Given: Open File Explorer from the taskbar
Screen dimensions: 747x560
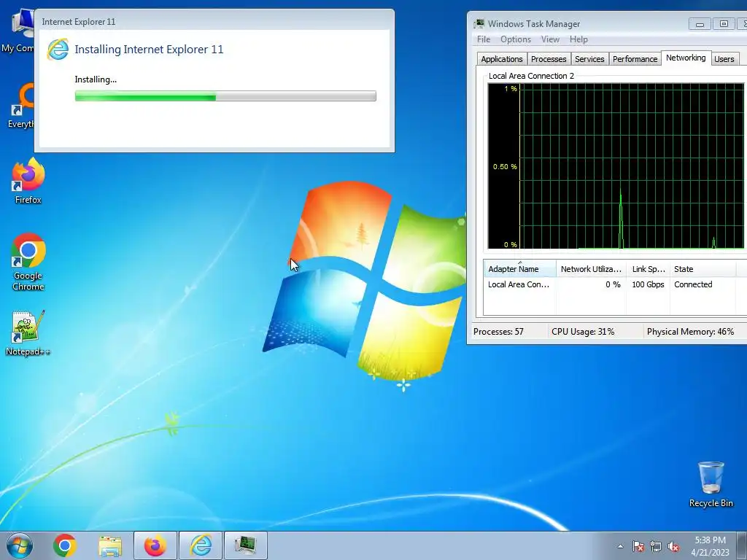Looking at the screenshot, I should coord(110,545).
